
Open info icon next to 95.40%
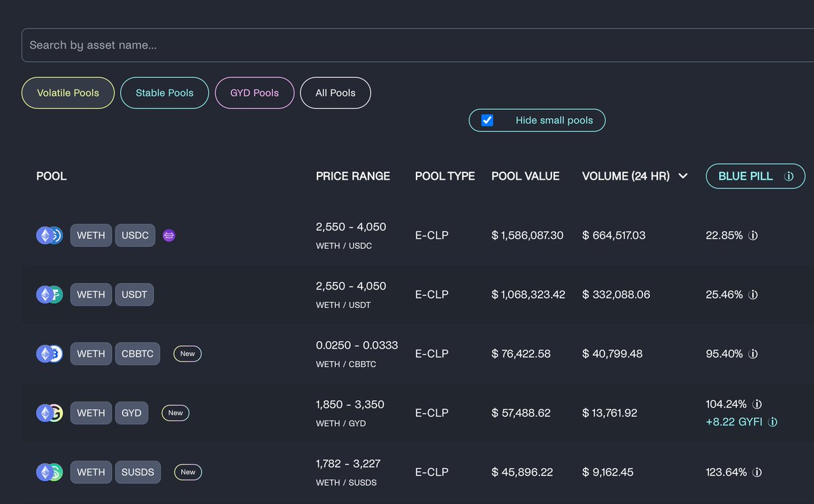pyautogui.click(x=753, y=353)
